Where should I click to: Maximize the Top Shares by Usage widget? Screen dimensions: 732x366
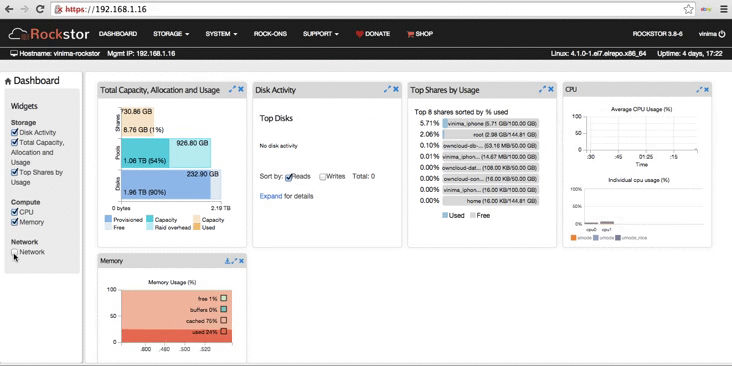click(x=542, y=89)
